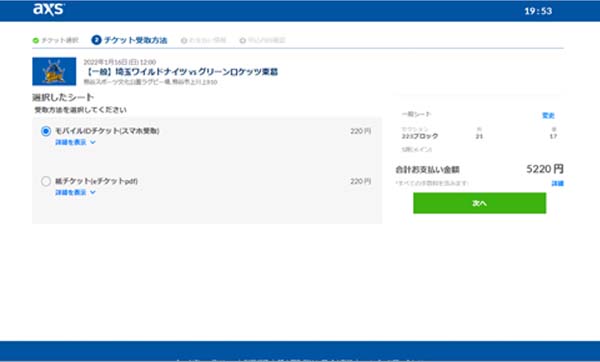Expand 詳細を表示 under 紙チケット option
Screen dimensions: 600x362
(75, 192)
